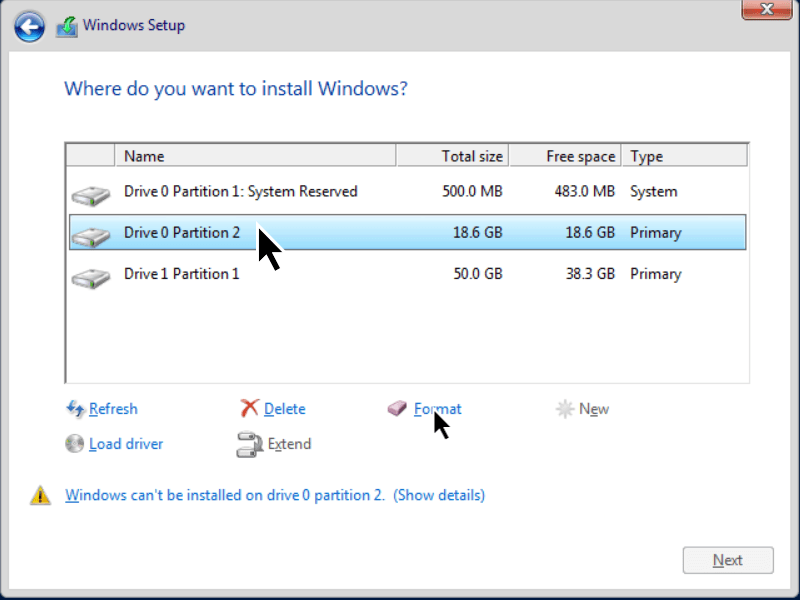Viewport: 800px width, 600px height.
Task: Sort by the Name column header
Action: coord(256,156)
